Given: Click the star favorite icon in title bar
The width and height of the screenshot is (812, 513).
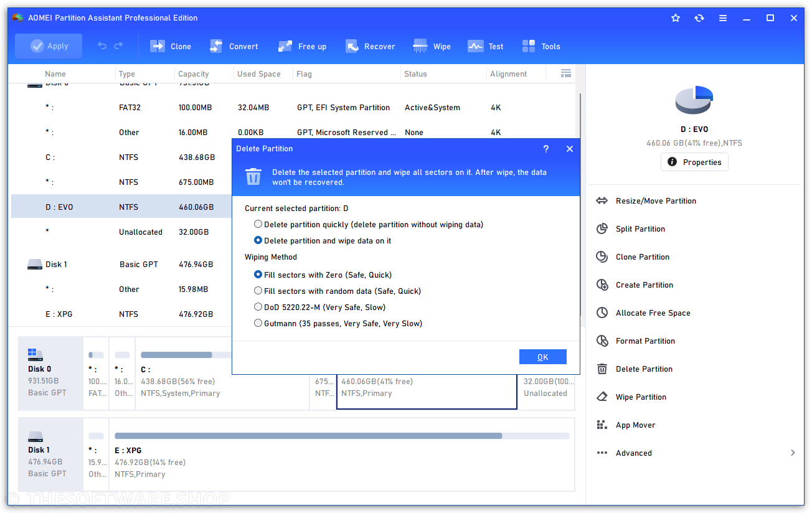Looking at the screenshot, I should (676, 18).
